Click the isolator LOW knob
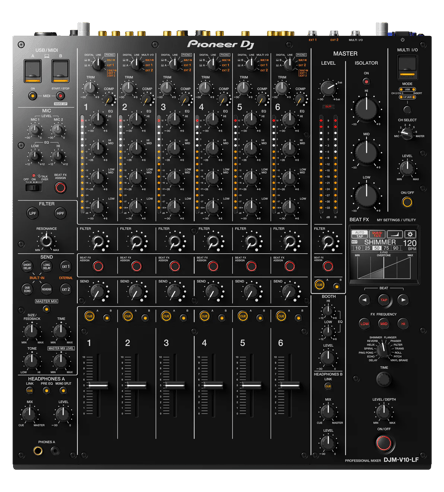Screen dimensions: 444x492 click(x=366, y=195)
